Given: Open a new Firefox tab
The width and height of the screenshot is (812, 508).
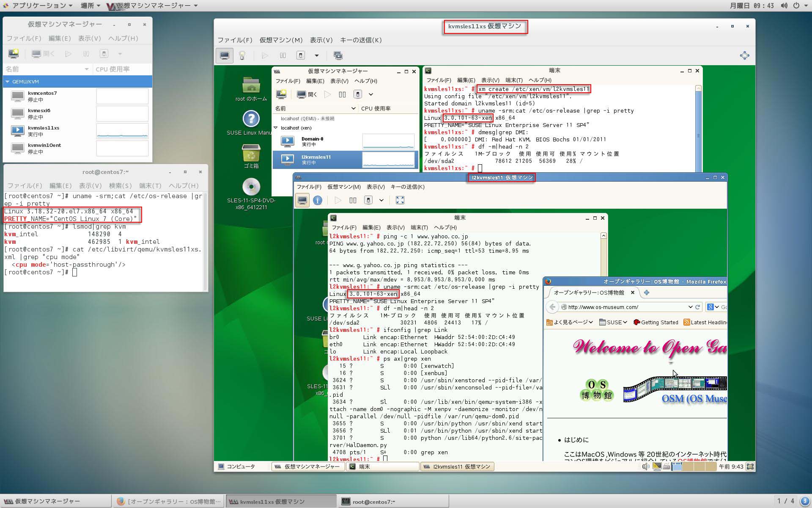Looking at the screenshot, I should point(647,293).
